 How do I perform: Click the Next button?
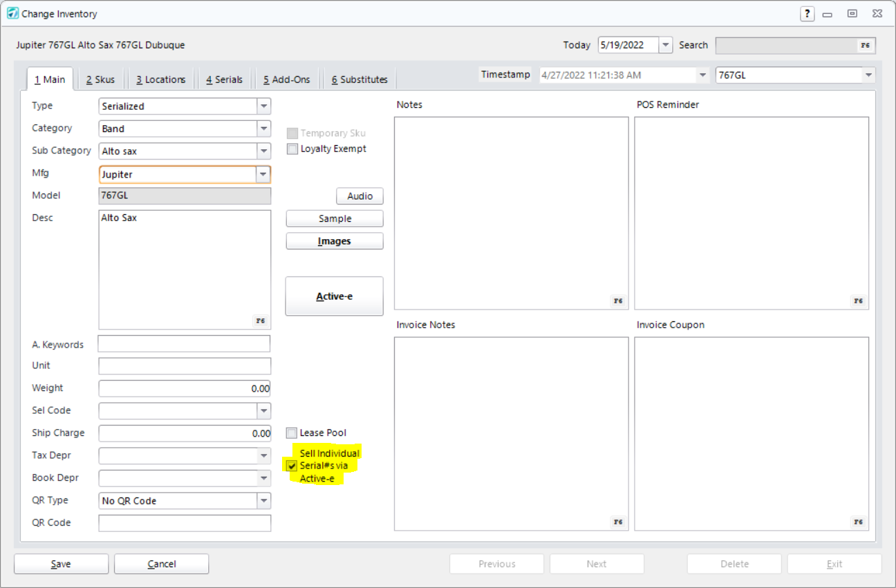(597, 564)
